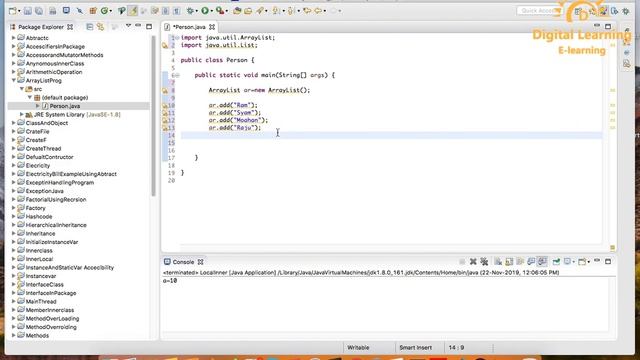Viewport: 640px width, 360px height.
Task: Open the Open Console dropdown arrow
Action: [588, 262]
